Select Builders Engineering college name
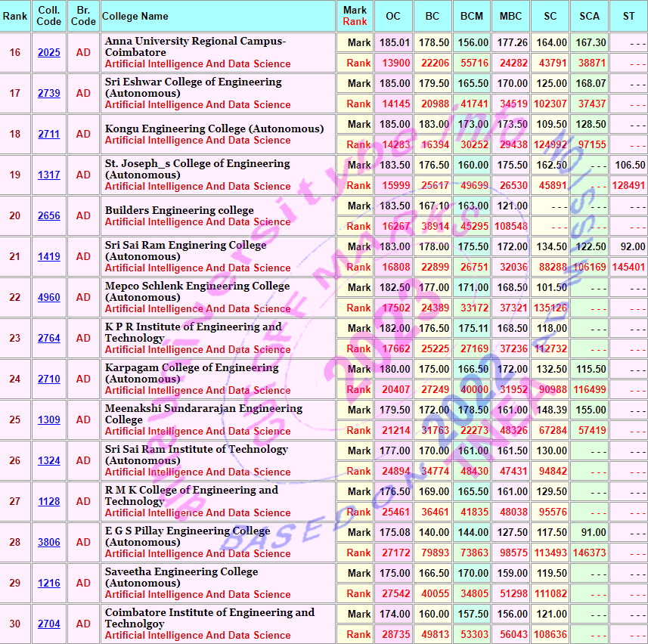648x644 pixels. [179, 210]
